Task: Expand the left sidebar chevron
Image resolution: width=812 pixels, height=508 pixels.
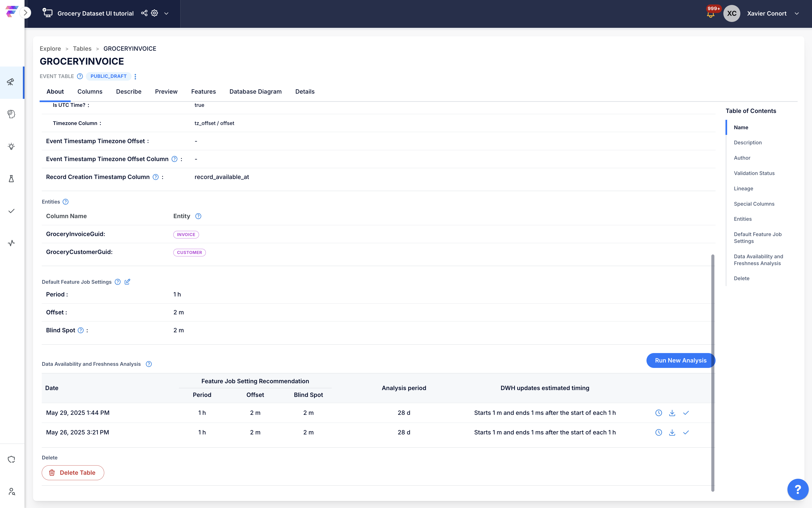Action: pyautogui.click(x=25, y=13)
